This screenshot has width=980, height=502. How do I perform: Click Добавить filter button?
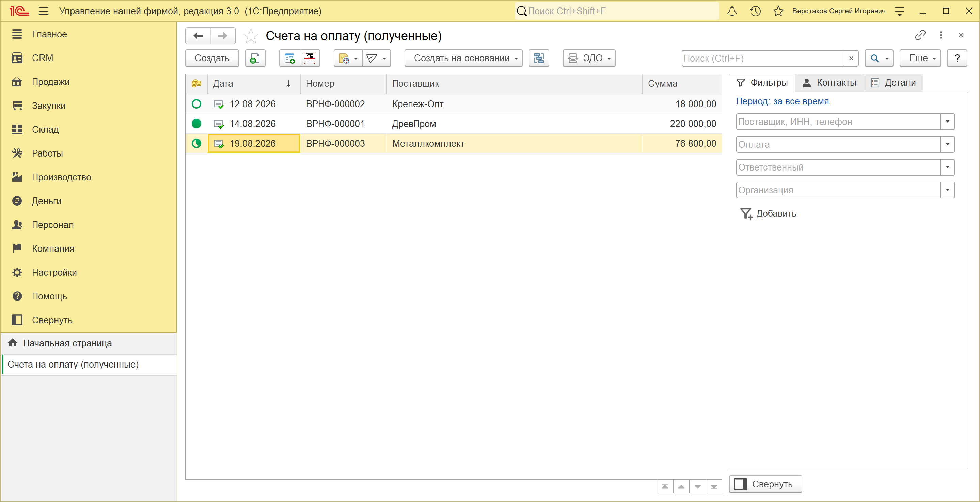[768, 214]
